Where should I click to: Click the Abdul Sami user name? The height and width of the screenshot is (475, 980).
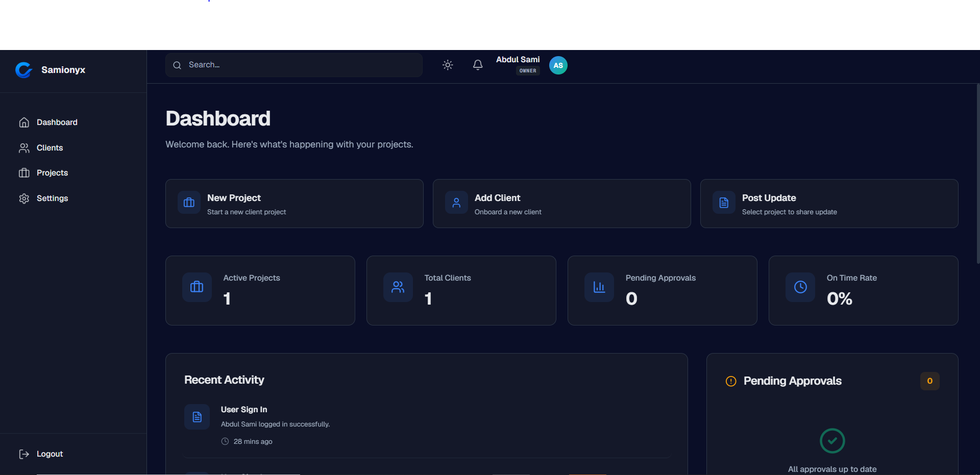pyautogui.click(x=518, y=60)
